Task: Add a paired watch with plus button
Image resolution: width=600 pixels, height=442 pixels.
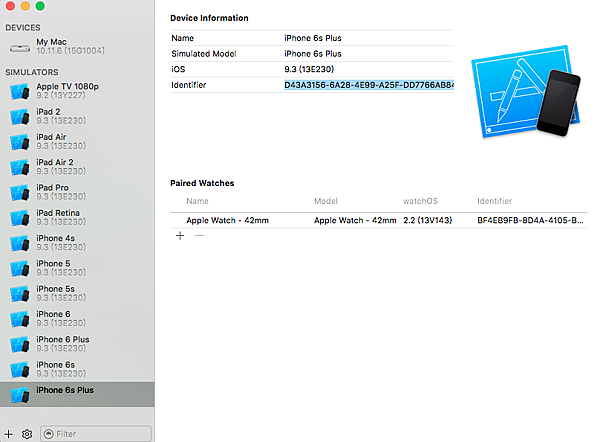Action: click(180, 235)
